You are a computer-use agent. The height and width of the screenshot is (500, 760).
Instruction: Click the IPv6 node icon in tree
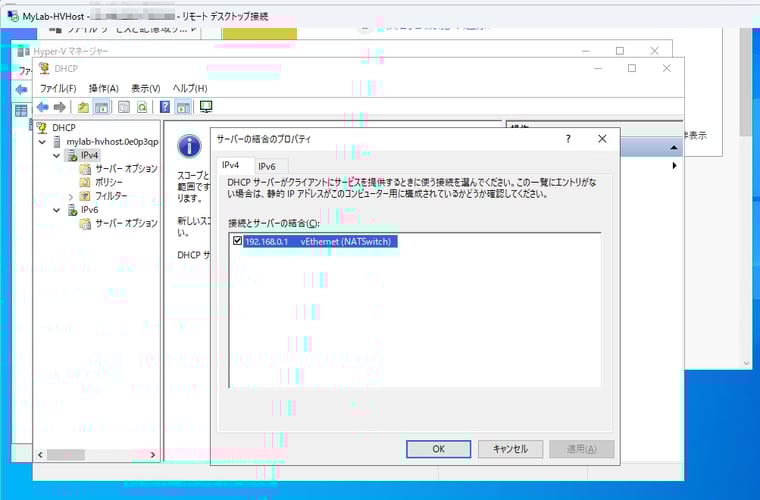coord(73,210)
